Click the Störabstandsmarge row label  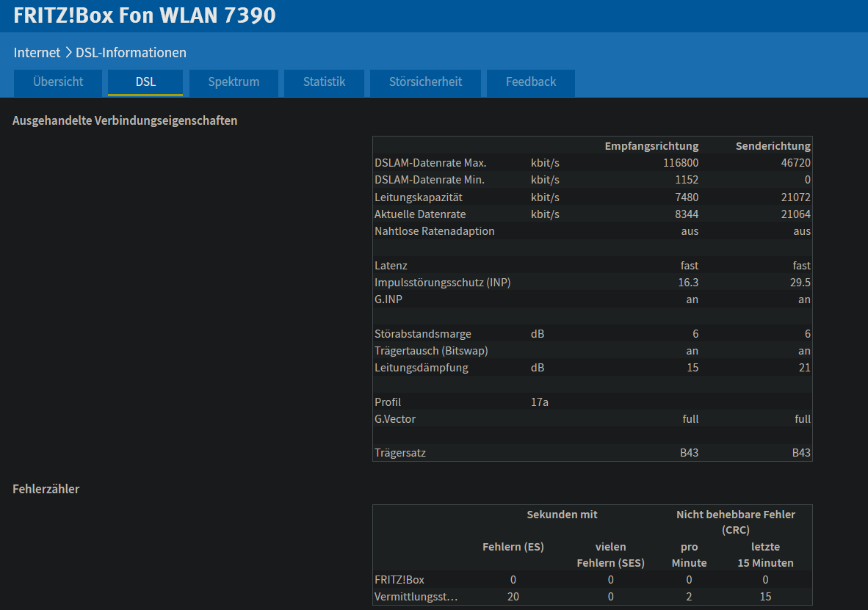pos(422,334)
